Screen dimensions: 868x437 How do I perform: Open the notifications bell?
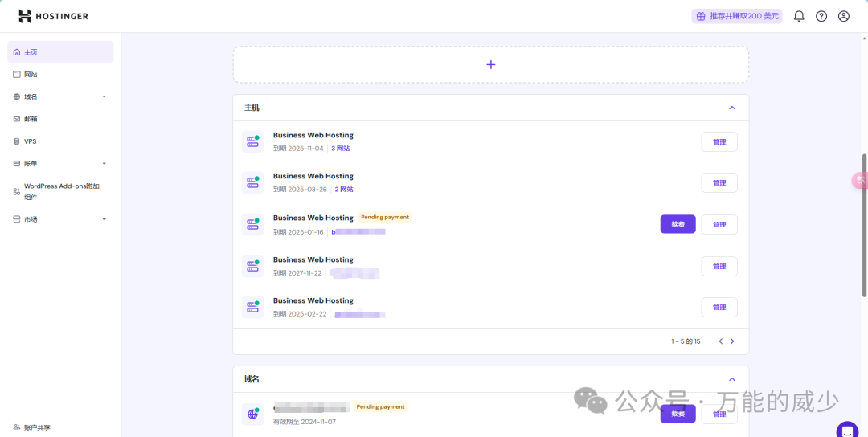point(799,16)
